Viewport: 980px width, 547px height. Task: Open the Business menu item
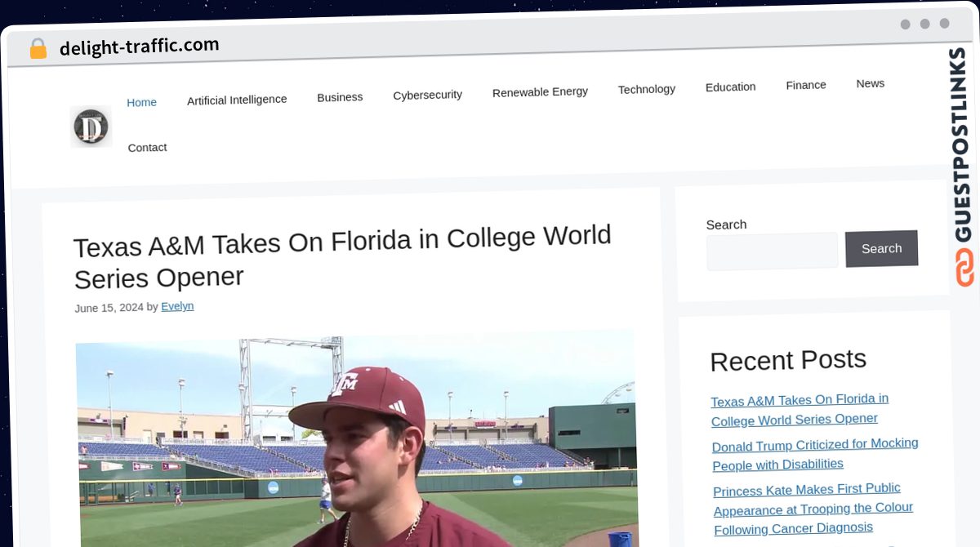[340, 97]
